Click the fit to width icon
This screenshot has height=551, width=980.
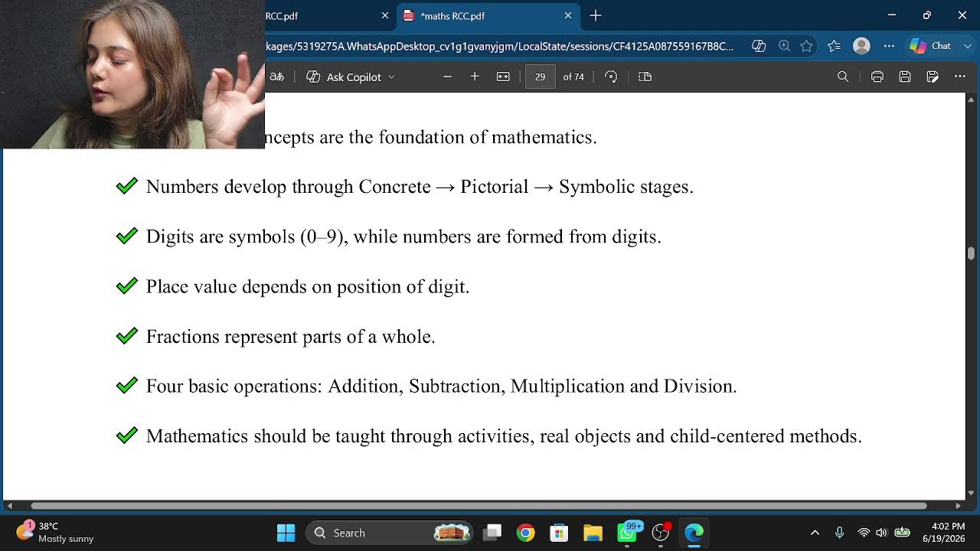[503, 77]
